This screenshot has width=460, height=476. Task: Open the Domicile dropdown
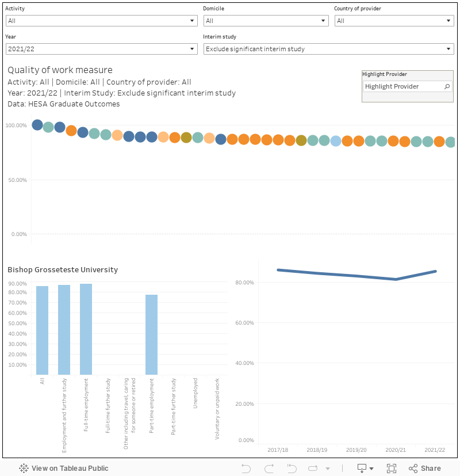point(323,20)
